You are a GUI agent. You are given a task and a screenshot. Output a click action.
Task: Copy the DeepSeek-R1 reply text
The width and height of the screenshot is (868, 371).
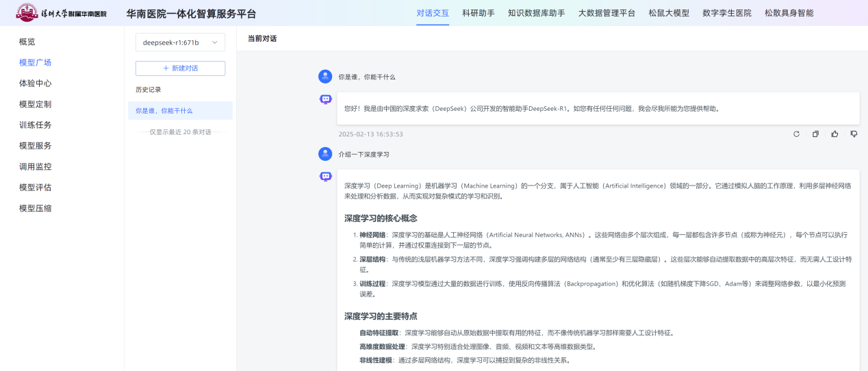click(x=815, y=134)
